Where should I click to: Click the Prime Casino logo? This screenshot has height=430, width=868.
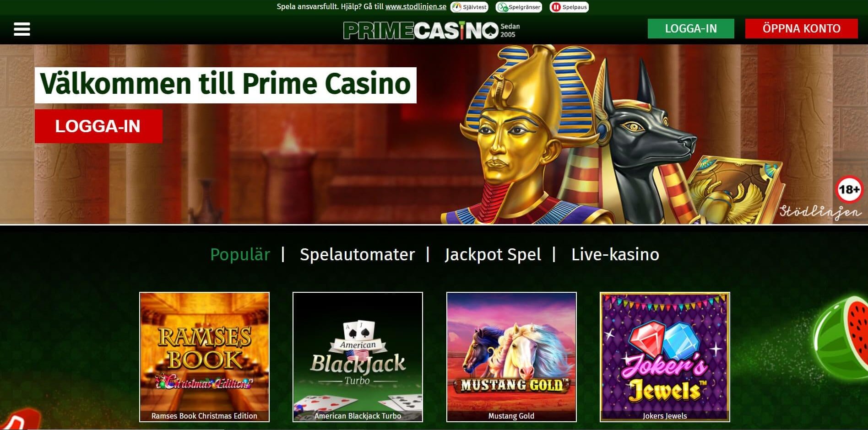click(431, 30)
